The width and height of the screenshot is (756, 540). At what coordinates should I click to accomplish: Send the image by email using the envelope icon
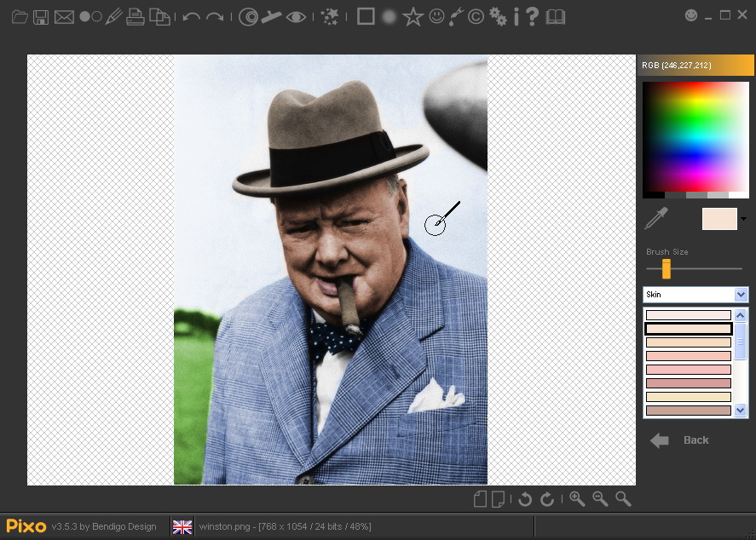[64, 17]
